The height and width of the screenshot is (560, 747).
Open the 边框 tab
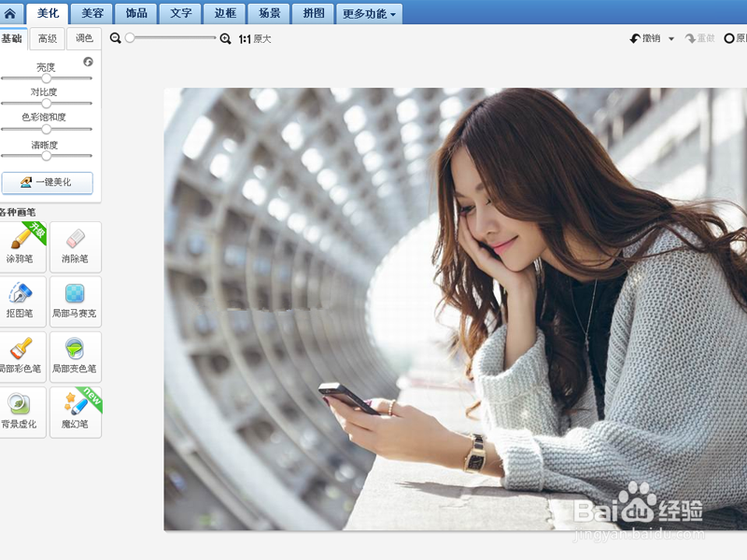coord(225,13)
